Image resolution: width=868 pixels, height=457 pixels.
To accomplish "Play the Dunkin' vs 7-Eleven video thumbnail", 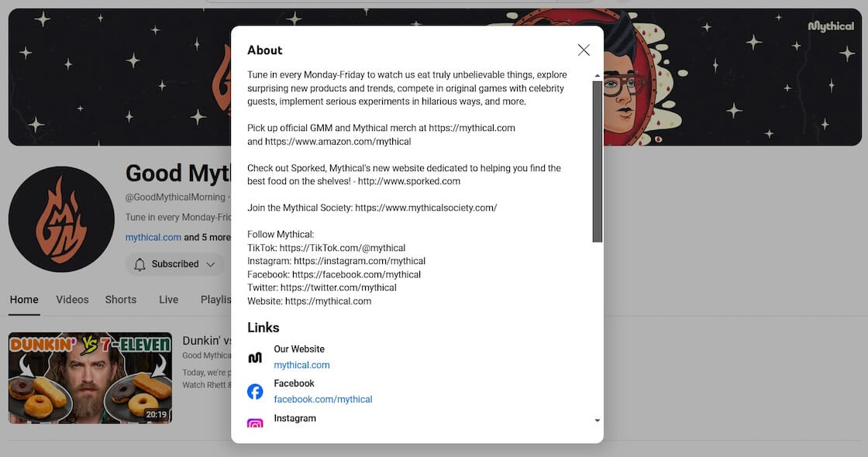I will pos(90,378).
